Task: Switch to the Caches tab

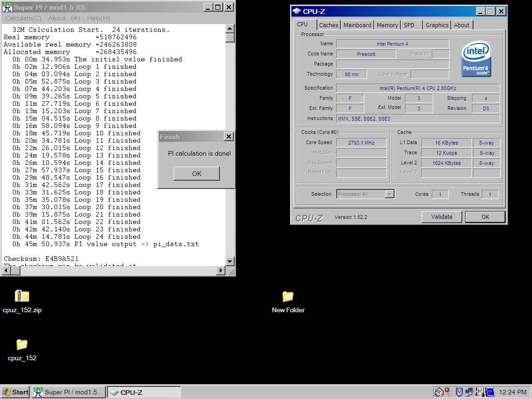Action: [328, 25]
